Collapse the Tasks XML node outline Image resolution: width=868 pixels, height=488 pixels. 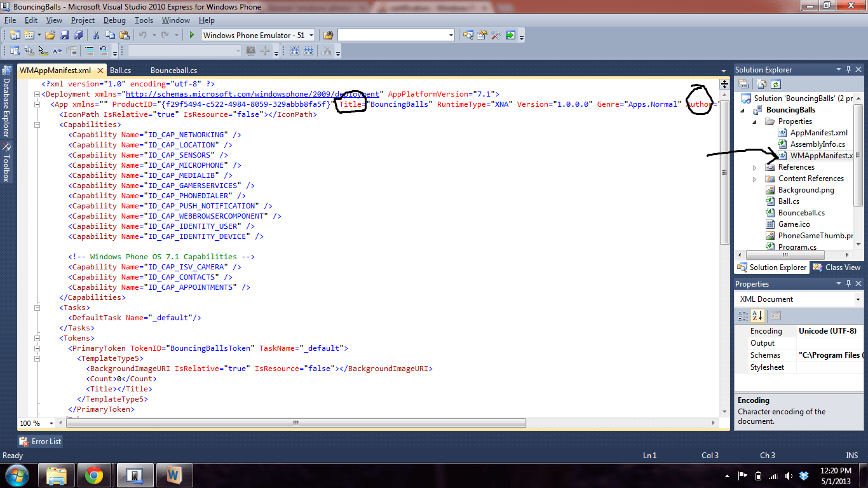[x=36, y=308]
